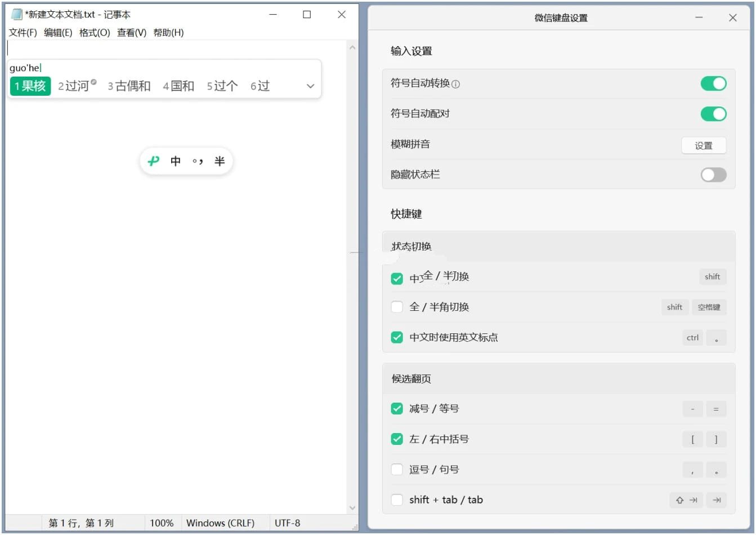Viewport: 756px width, 535px height.
Task: Enable the 隐藏状态栏 toggle
Action: click(x=713, y=175)
